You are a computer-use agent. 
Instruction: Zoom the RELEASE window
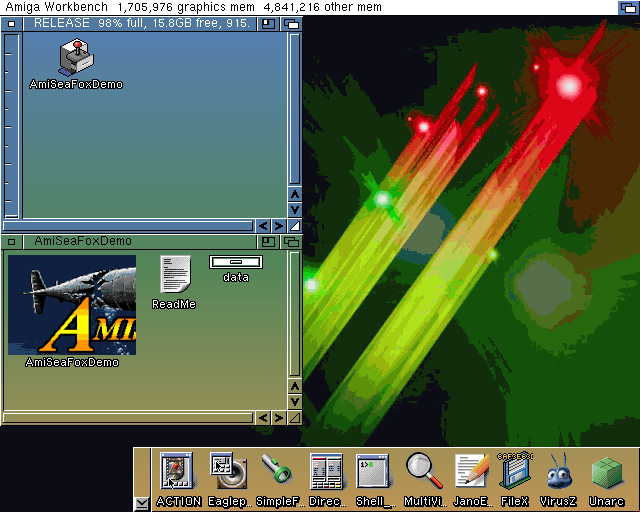coord(268,24)
